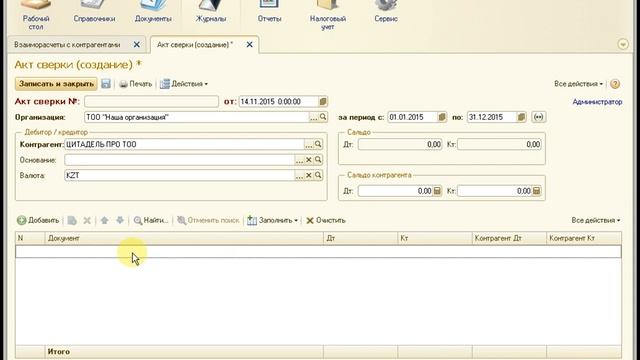640x360 pixels.
Task: Open calendar for the document date
Action: (323, 102)
